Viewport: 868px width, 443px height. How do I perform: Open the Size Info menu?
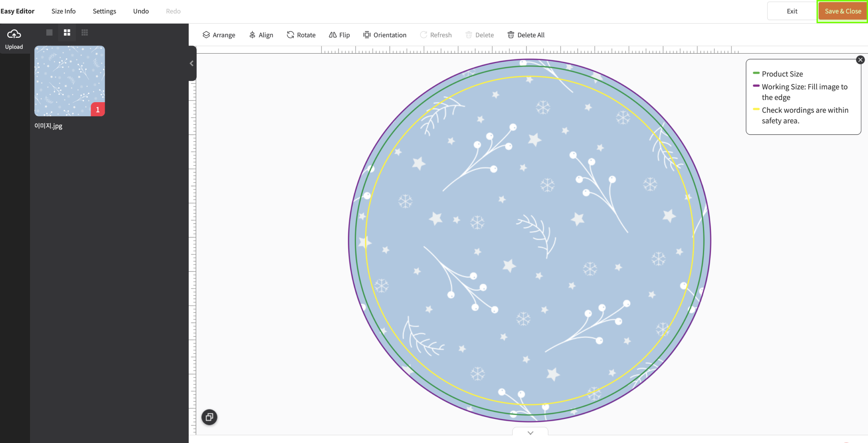(x=63, y=11)
